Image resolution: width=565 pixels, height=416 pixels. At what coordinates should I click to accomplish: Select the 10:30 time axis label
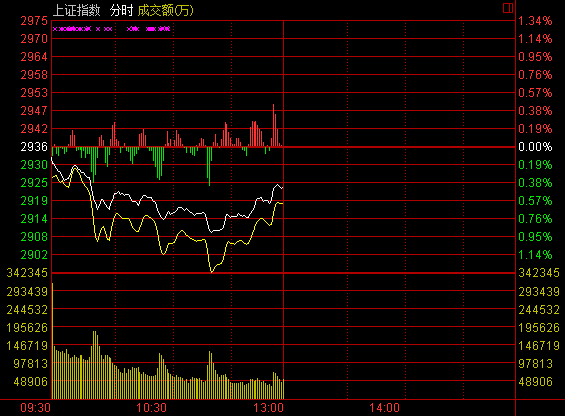tap(151, 408)
